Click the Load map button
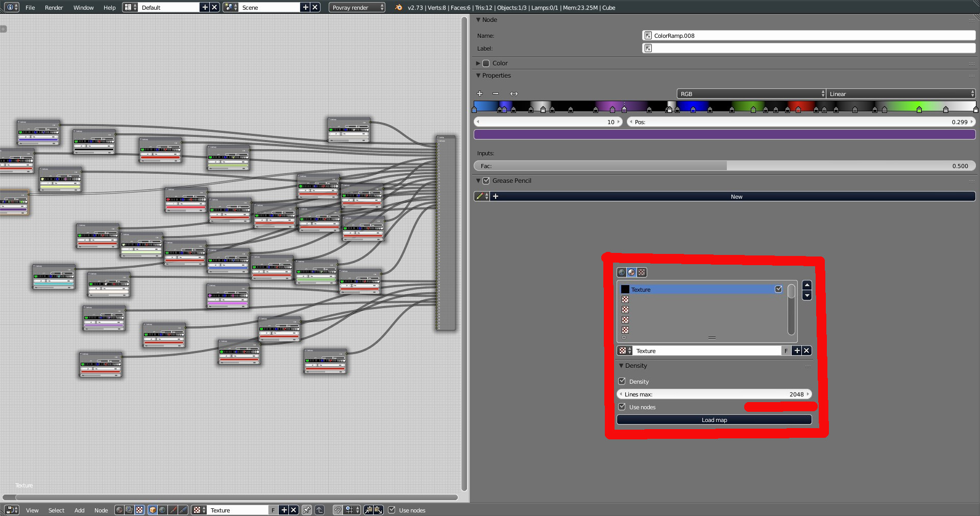 [x=714, y=419]
